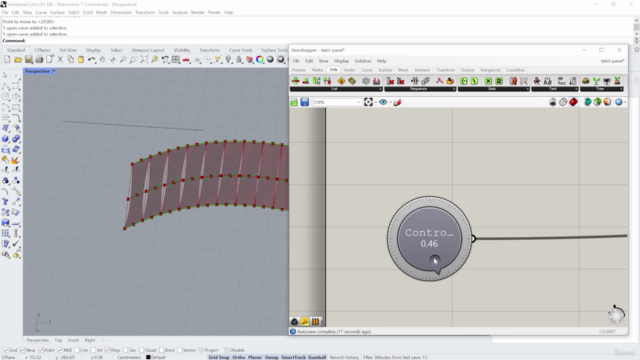This screenshot has width=640, height=360.
Task: Click the Cut scissors icon in Rhino toolbar
Action: point(60,60)
